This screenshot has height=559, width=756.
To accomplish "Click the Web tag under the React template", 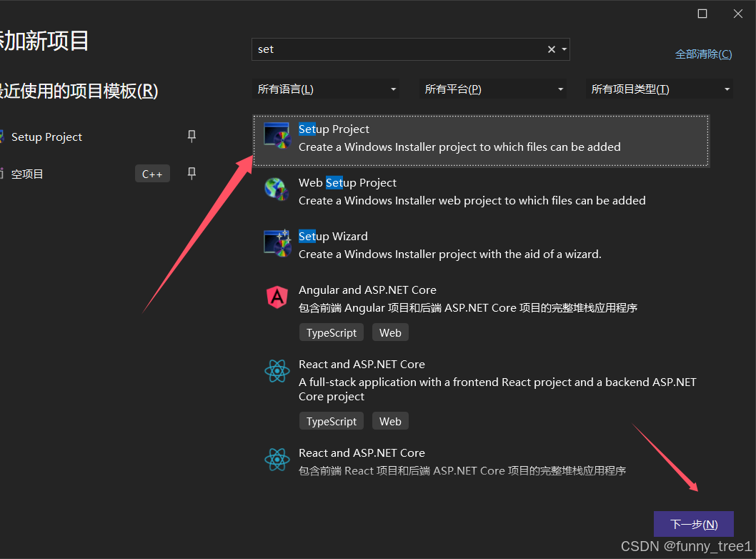I will 390,421.
